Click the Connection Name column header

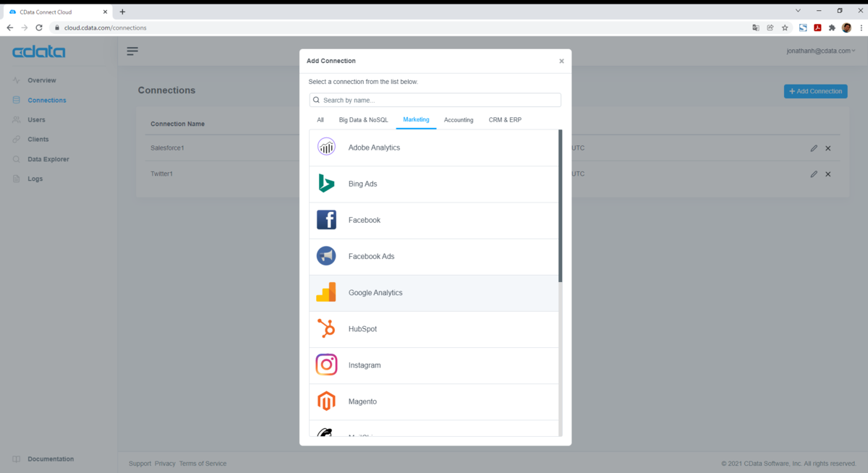[177, 124]
